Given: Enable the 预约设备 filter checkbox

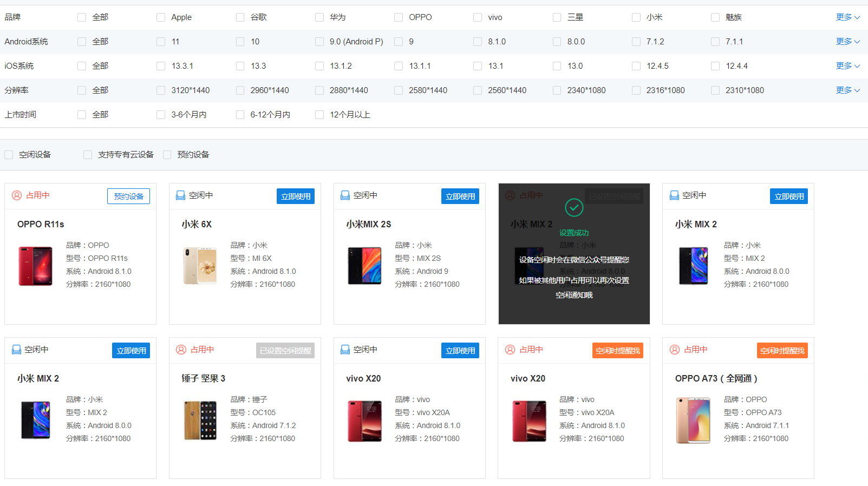Looking at the screenshot, I should point(167,155).
